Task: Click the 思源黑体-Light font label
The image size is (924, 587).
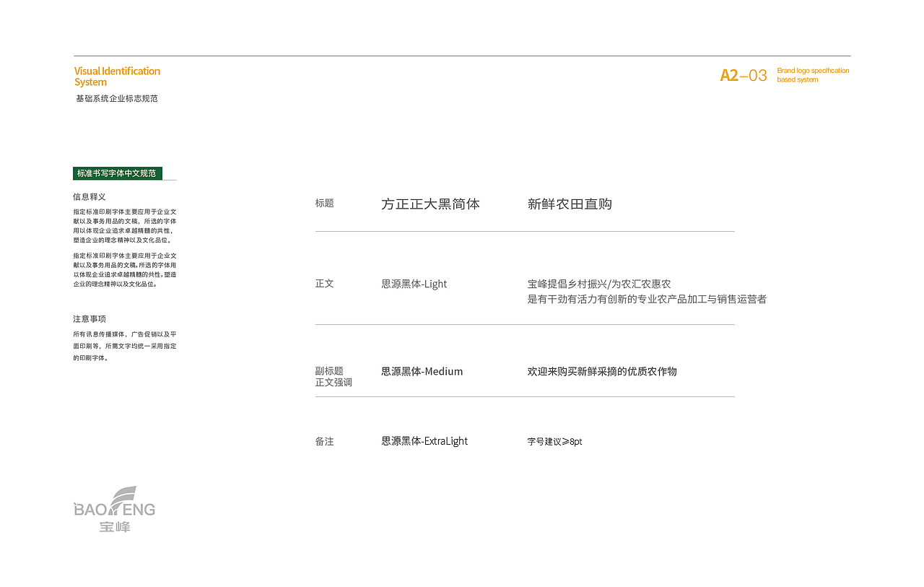Action: pyautogui.click(x=414, y=283)
